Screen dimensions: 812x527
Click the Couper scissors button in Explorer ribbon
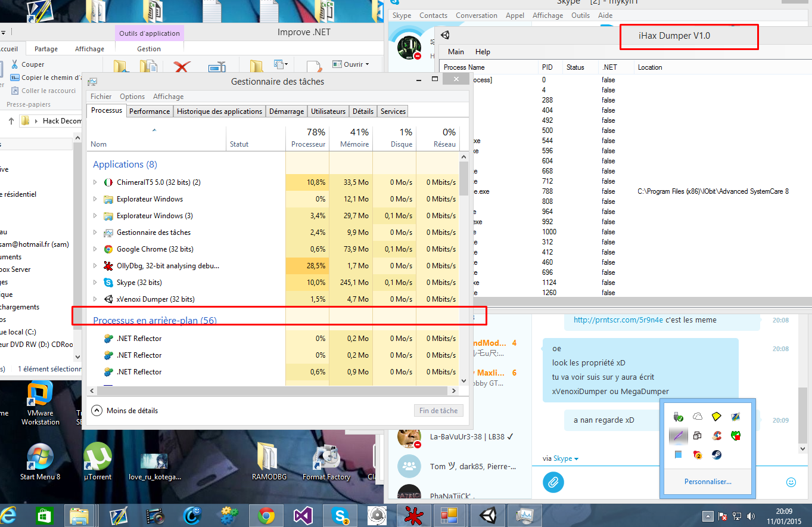[x=27, y=64]
